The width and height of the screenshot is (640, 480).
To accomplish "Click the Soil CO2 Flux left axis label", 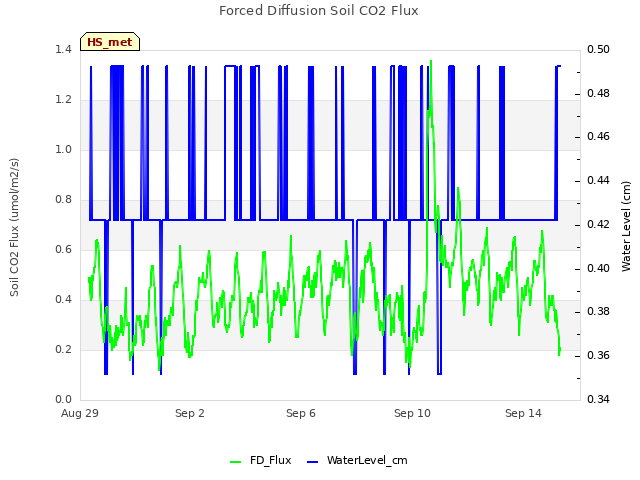I will [14, 227].
